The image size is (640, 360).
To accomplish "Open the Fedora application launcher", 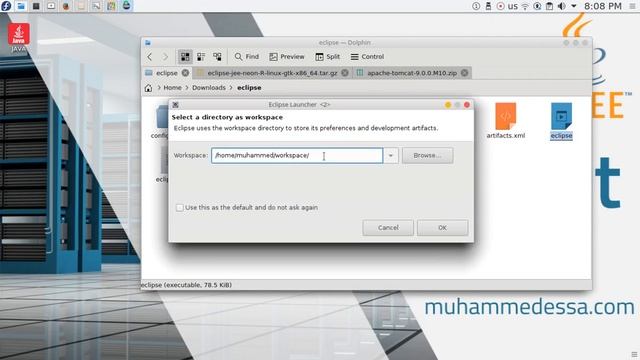I will (x=6, y=6).
